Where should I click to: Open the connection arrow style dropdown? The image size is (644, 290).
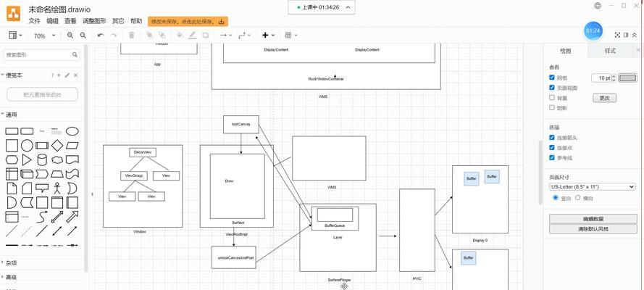(x=226, y=36)
